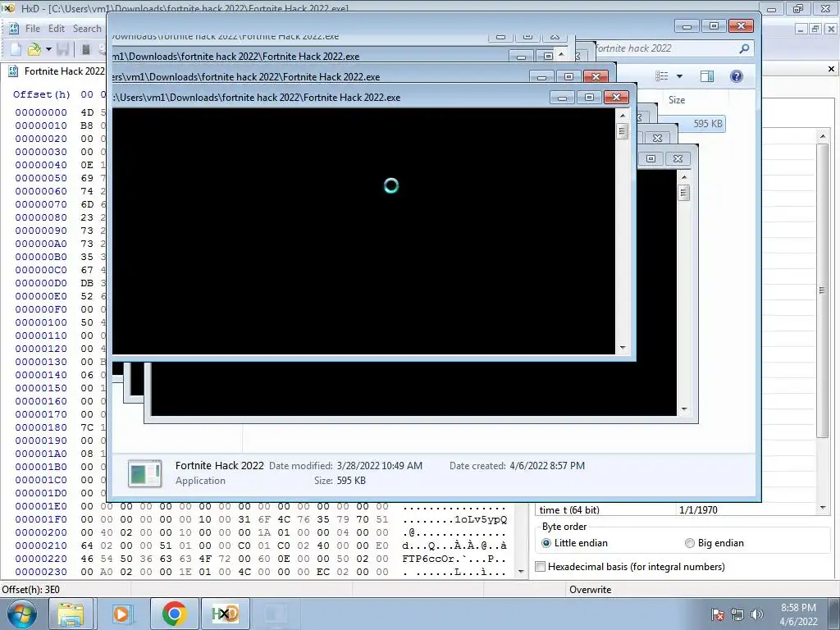Click the data inspector scrollbar thumb

pos(823,290)
